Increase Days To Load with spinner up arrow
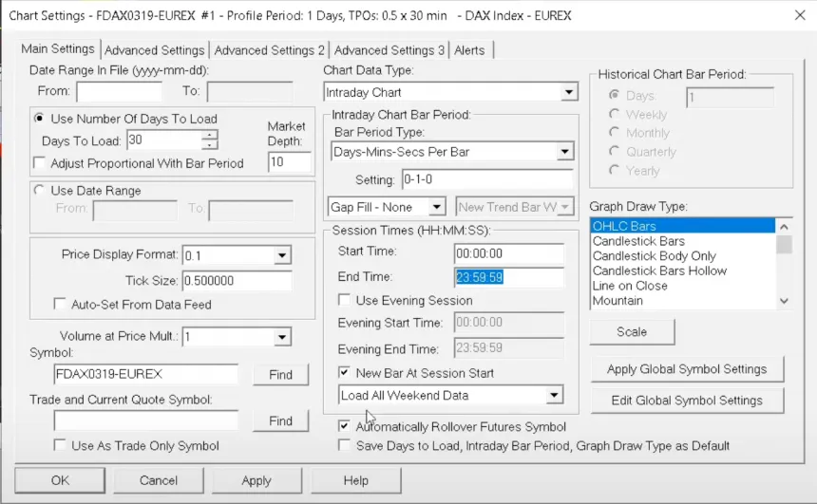Image resolution: width=817 pixels, height=504 pixels. tap(210, 135)
